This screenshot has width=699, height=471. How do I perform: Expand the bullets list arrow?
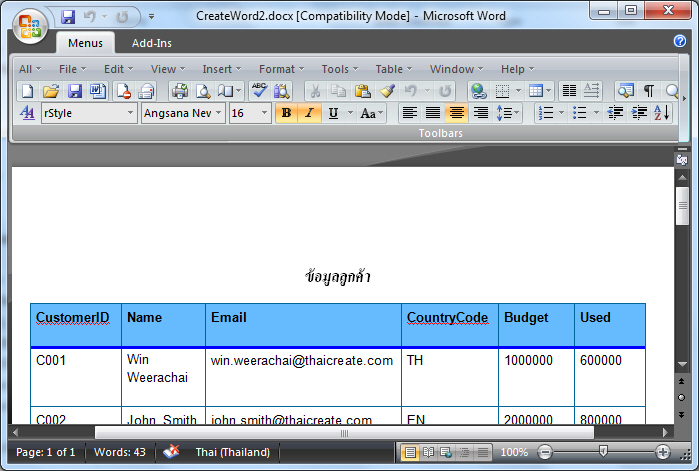(x=596, y=113)
